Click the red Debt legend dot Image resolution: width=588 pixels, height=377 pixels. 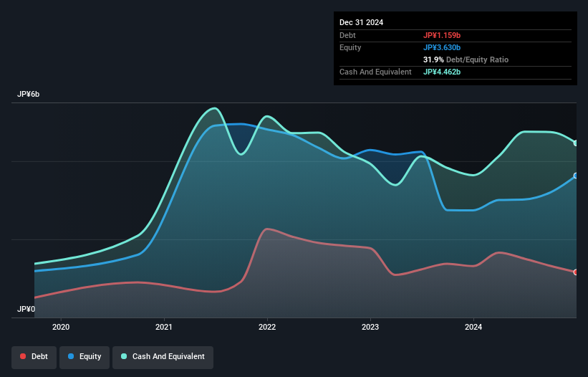pos(23,356)
